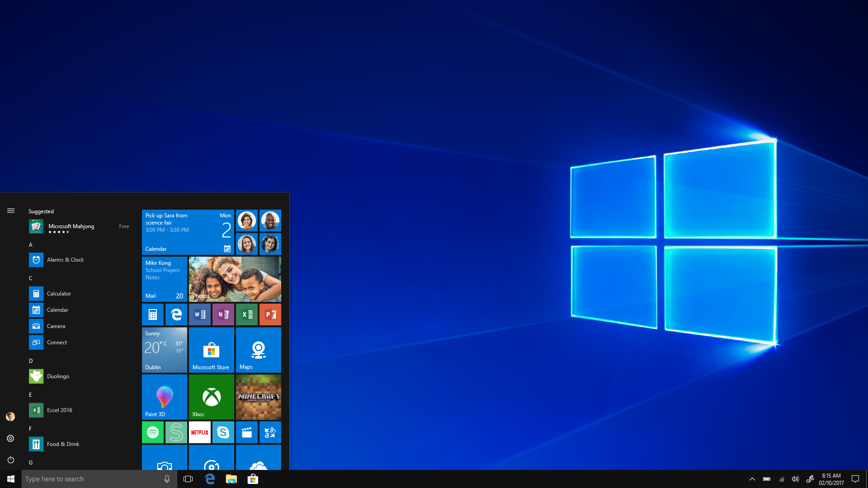The image size is (868, 488).
Task: Jump to the letter D header
Action: (x=31, y=361)
